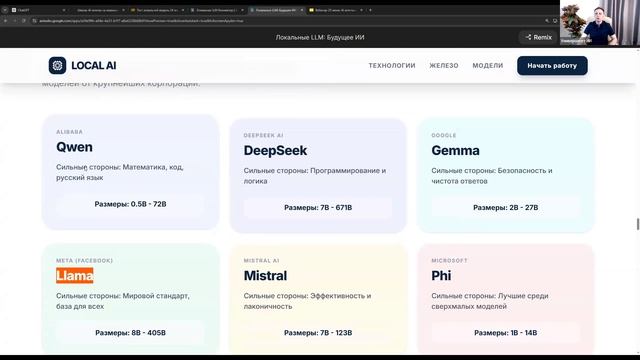Click the page vertical scrollbar thumb
Image resolution: width=640 pixels, height=360 pixels.
click(x=638, y=224)
